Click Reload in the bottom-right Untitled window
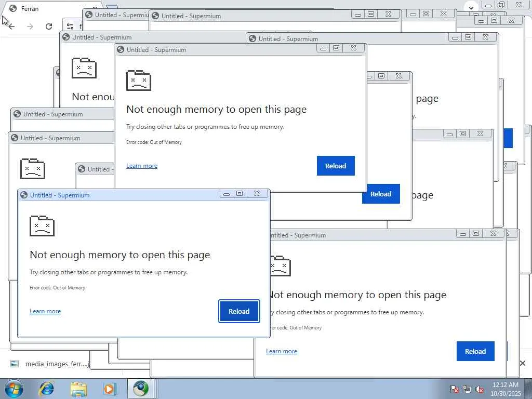Screen dimensions: 532x399 [x=475, y=351]
